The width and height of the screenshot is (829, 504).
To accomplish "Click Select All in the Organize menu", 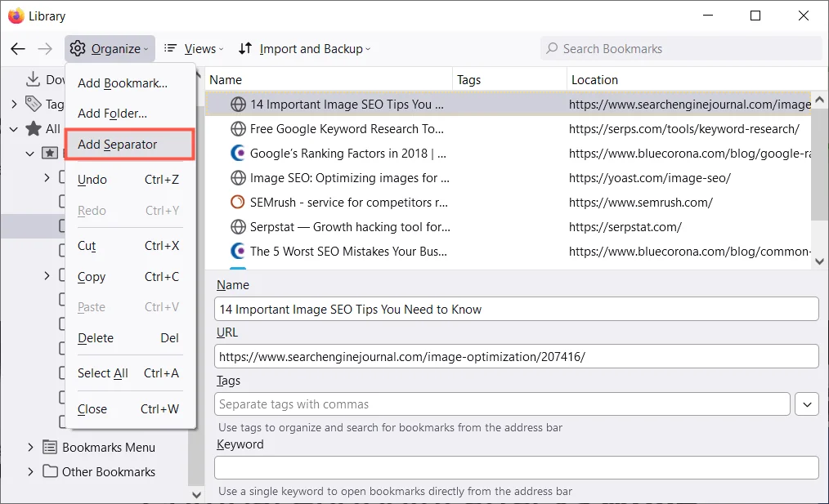I will [103, 373].
